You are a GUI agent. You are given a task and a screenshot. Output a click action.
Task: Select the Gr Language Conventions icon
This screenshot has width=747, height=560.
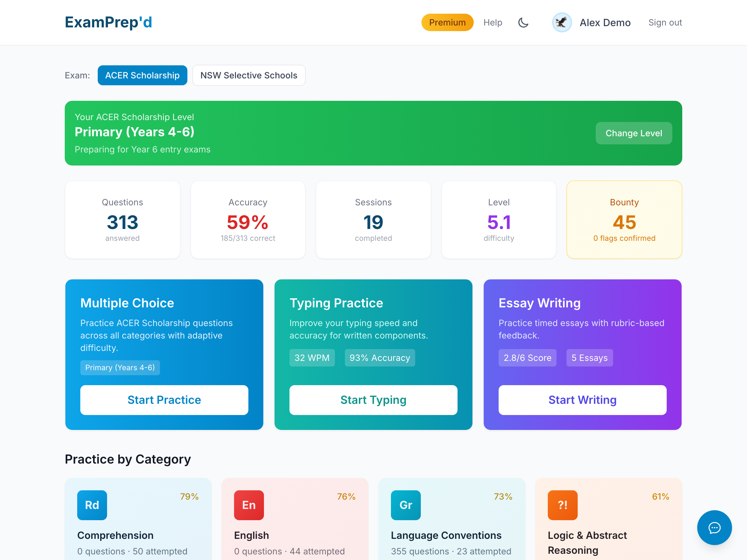(406, 505)
